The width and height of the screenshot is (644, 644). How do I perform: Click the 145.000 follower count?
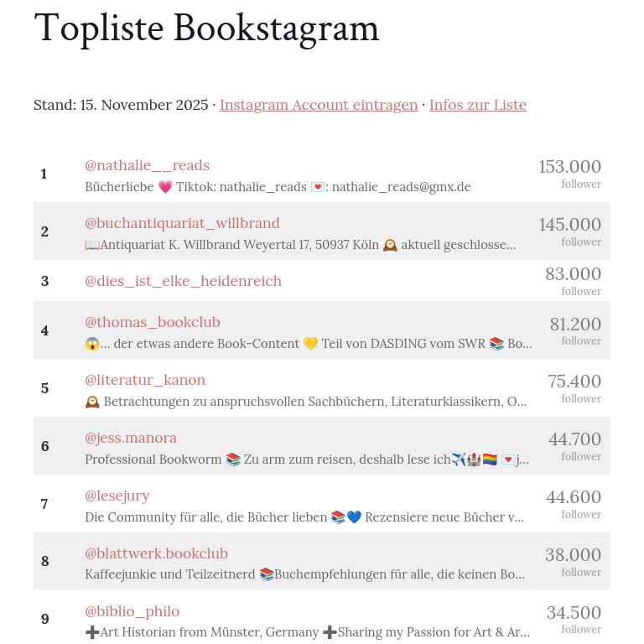point(569,225)
